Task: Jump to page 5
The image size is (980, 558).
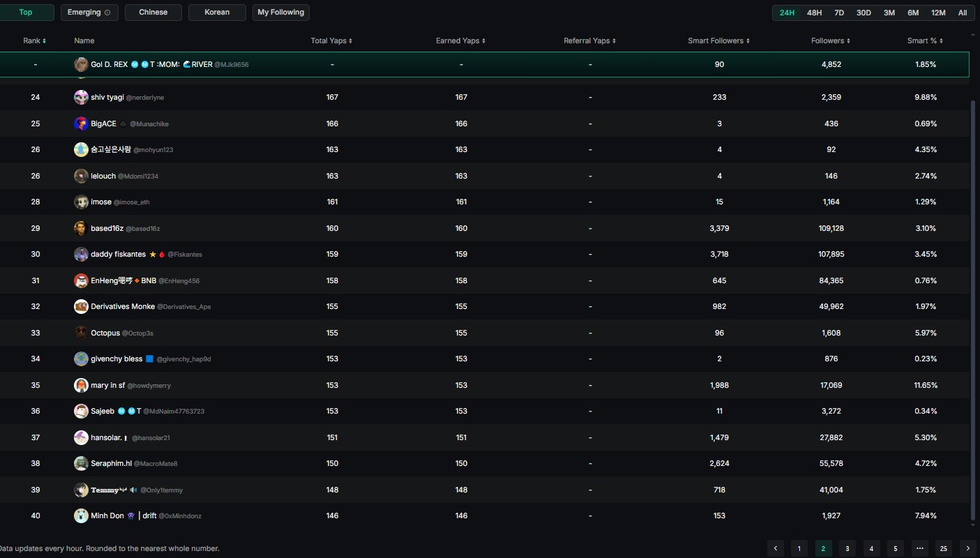Action: tap(896, 548)
